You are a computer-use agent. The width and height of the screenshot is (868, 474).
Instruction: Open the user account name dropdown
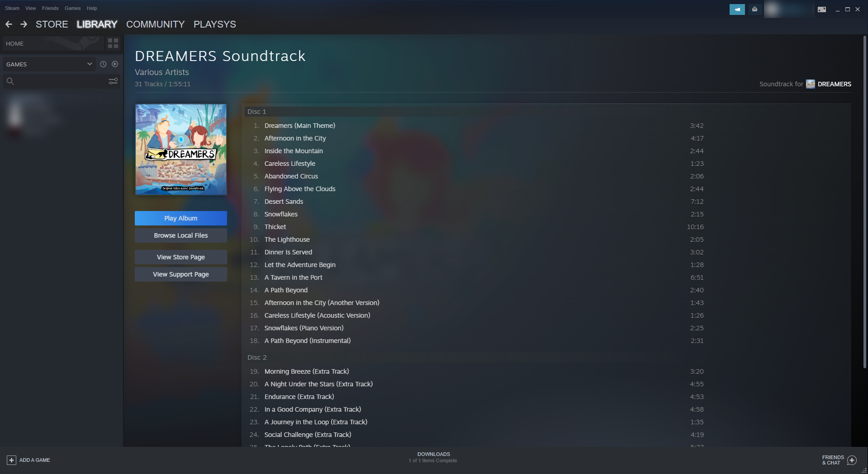tap(789, 9)
